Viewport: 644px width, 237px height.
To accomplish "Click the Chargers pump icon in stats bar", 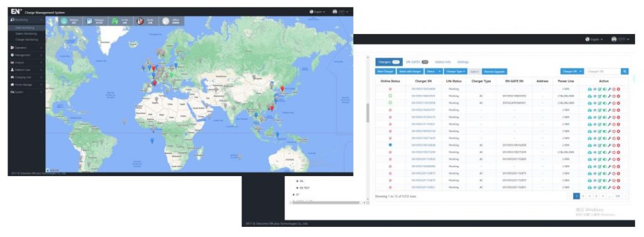I will [89, 21].
